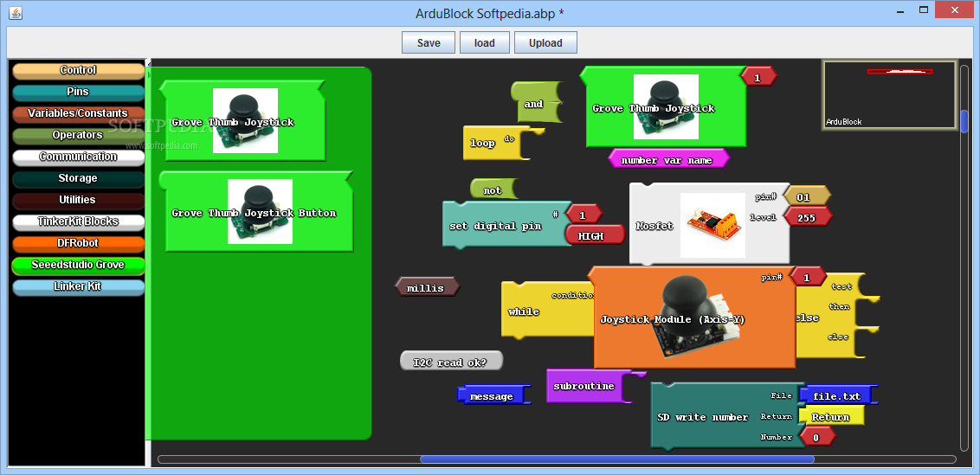
Task: Open the TinkerKit Blocks category
Action: point(78,221)
